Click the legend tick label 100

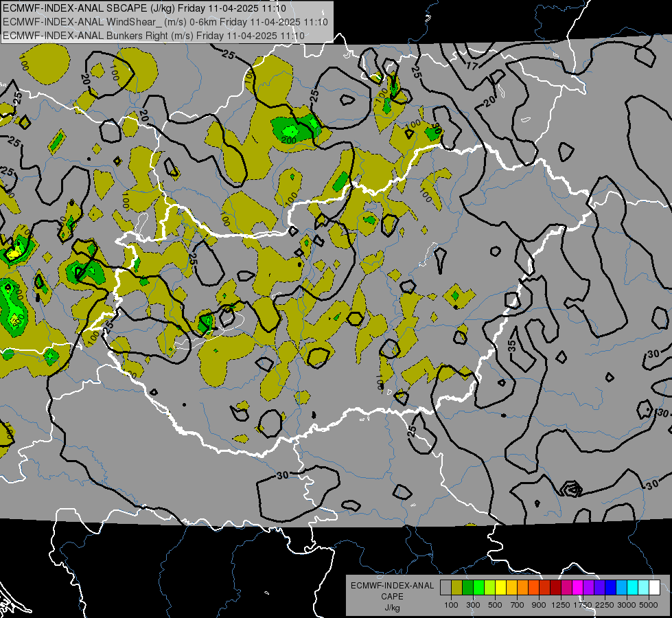451,605
